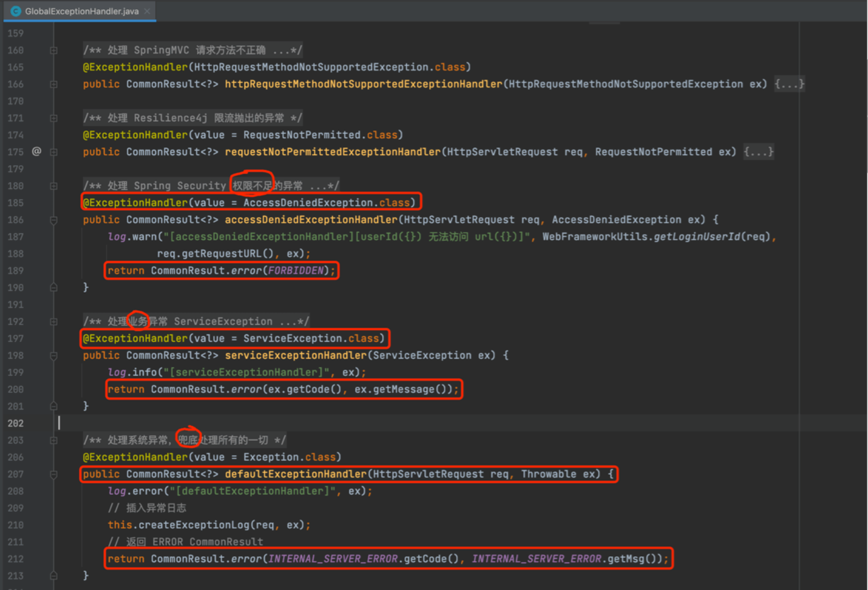Image resolution: width=868 pixels, height=590 pixels.
Task: Collapse serviceExceptionHandler method at line 198
Action: pyautogui.click(x=54, y=355)
